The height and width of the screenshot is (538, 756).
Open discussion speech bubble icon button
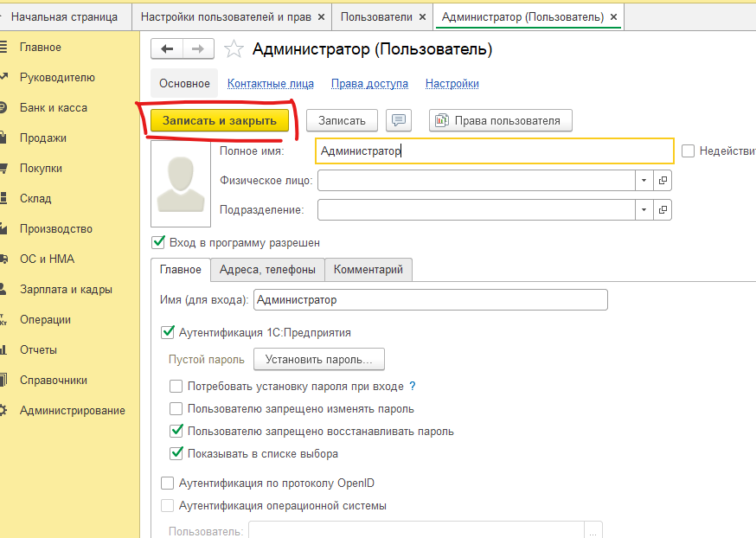click(x=399, y=120)
